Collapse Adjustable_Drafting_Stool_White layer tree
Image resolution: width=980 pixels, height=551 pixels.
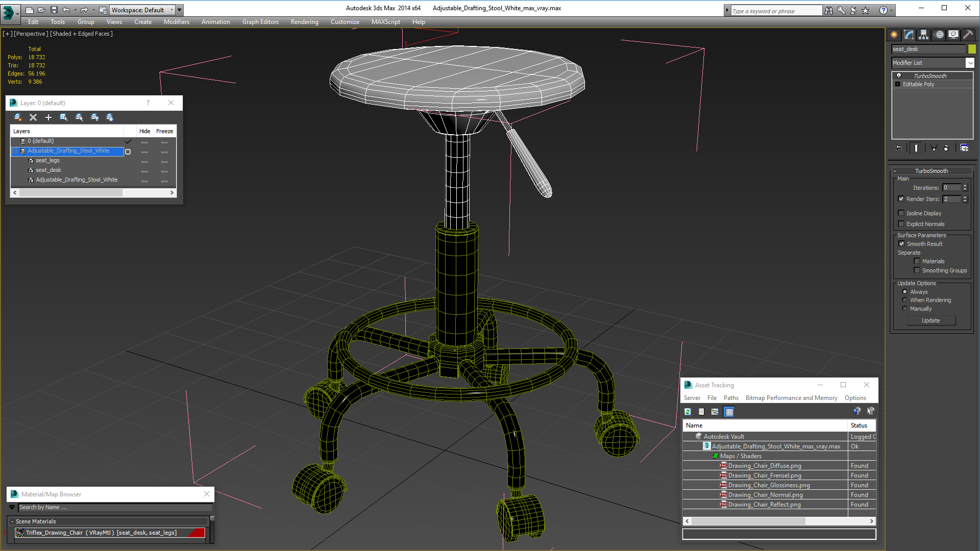[x=15, y=151]
